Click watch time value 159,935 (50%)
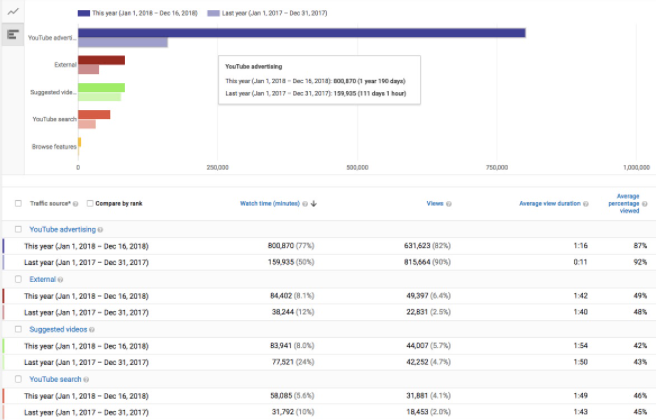Screen dimensions: 656x420 coord(291,262)
